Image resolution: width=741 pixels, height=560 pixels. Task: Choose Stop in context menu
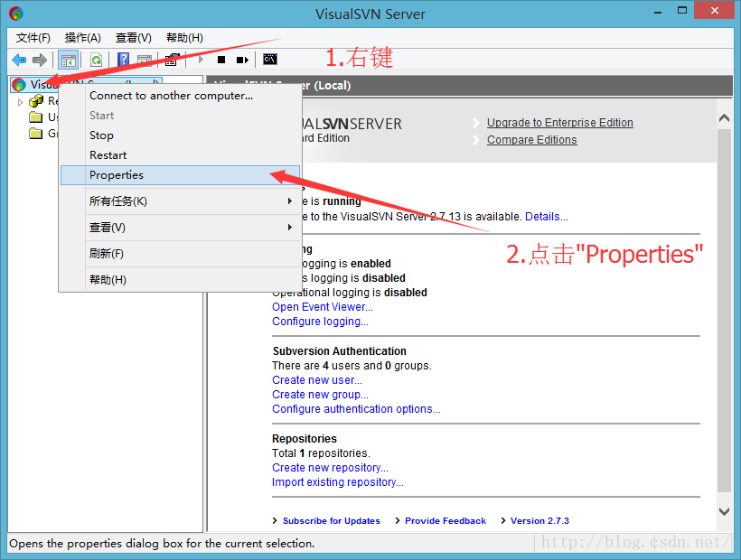pos(181,135)
